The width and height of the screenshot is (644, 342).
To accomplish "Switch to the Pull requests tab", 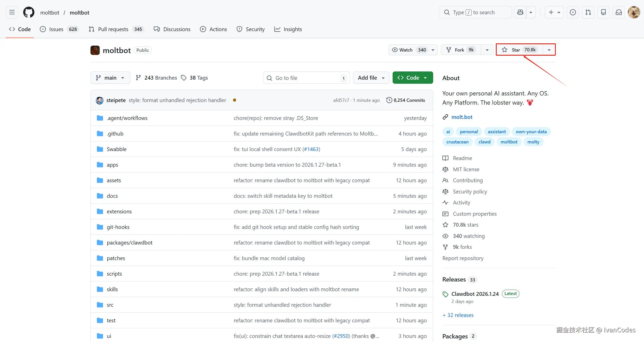I will coord(113,29).
